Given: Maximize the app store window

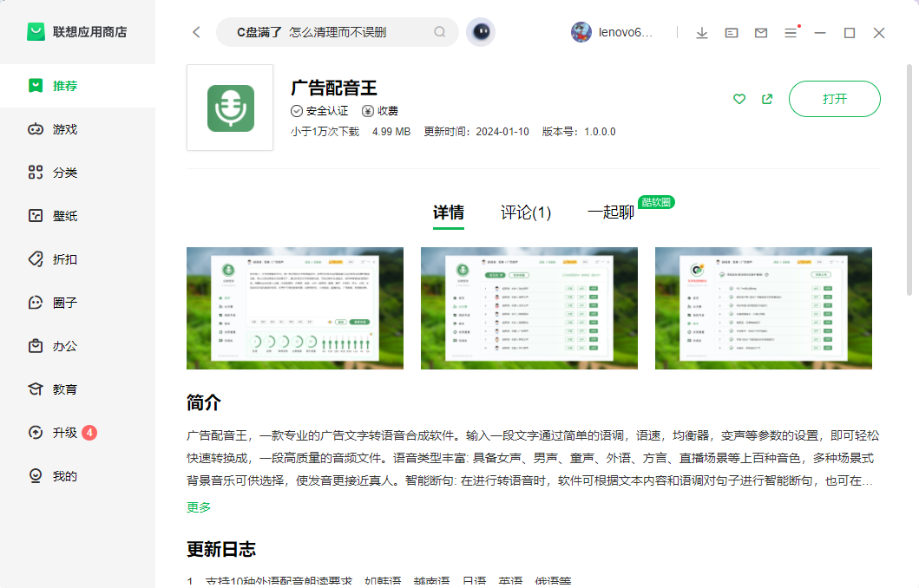Looking at the screenshot, I should [850, 33].
